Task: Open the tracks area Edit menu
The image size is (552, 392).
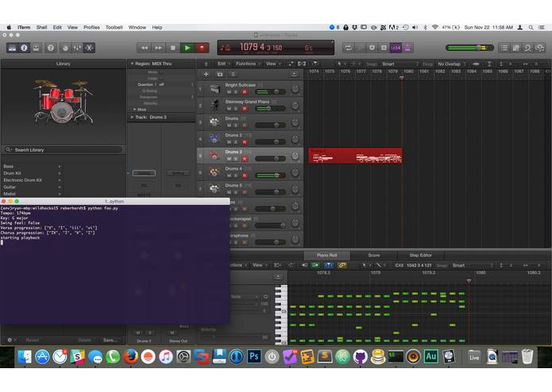Action: (223, 63)
